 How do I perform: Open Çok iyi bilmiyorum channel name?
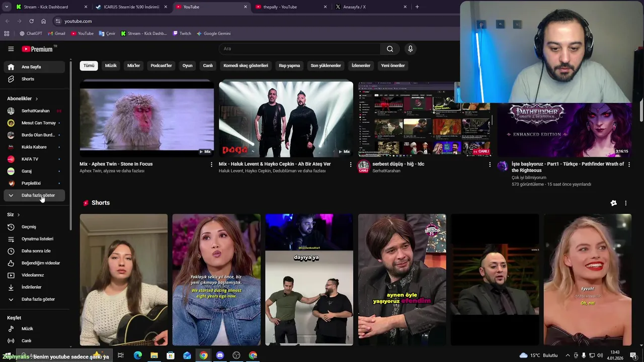click(x=529, y=177)
